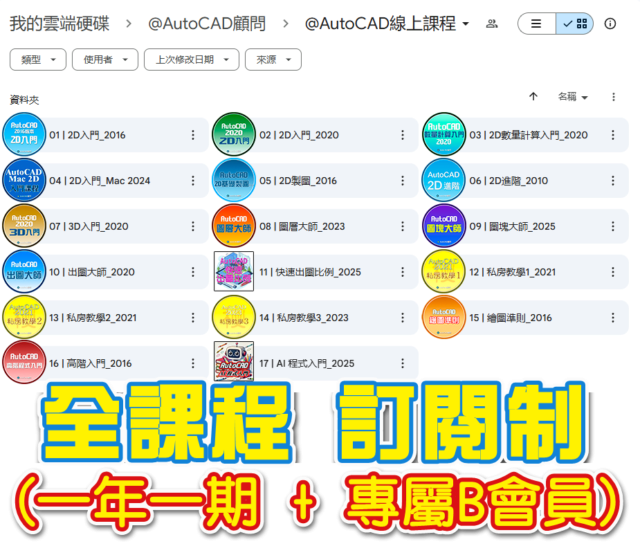The height and width of the screenshot is (546, 640).
Task: Open the share people icon
Action: pyautogui.click(x=492, y=24)
